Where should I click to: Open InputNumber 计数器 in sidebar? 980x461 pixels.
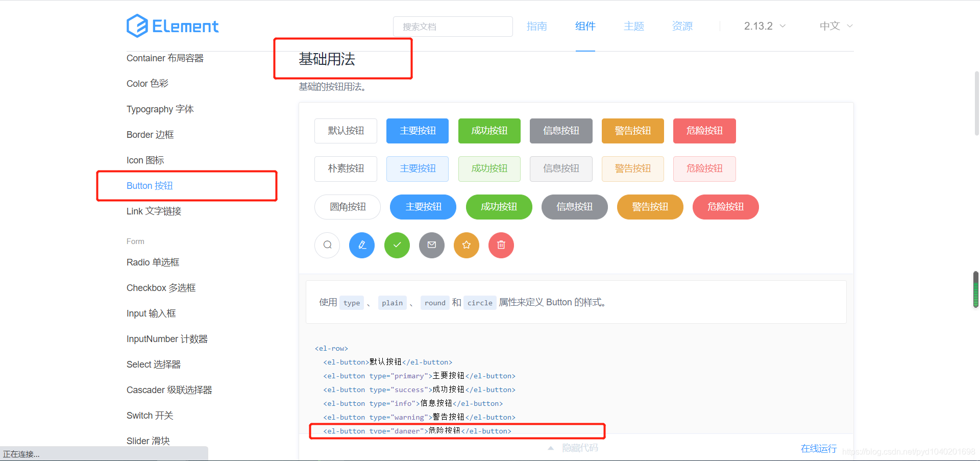(167, 339)
